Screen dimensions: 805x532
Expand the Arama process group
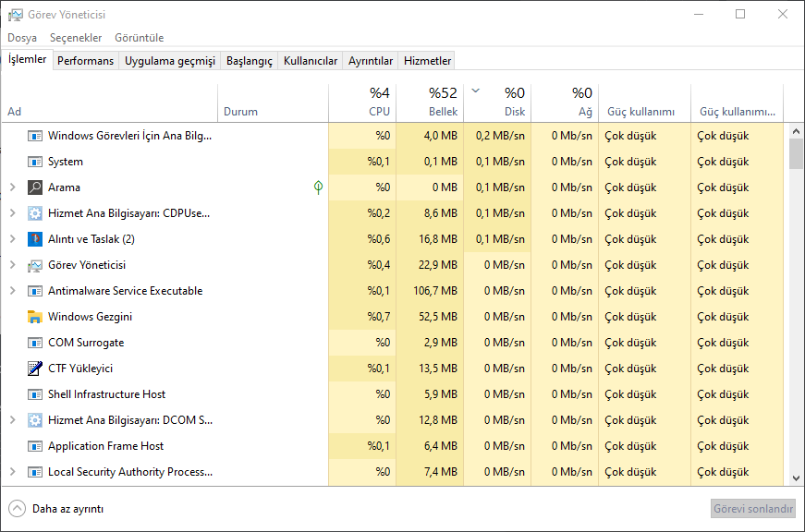(x=12, y=187)
